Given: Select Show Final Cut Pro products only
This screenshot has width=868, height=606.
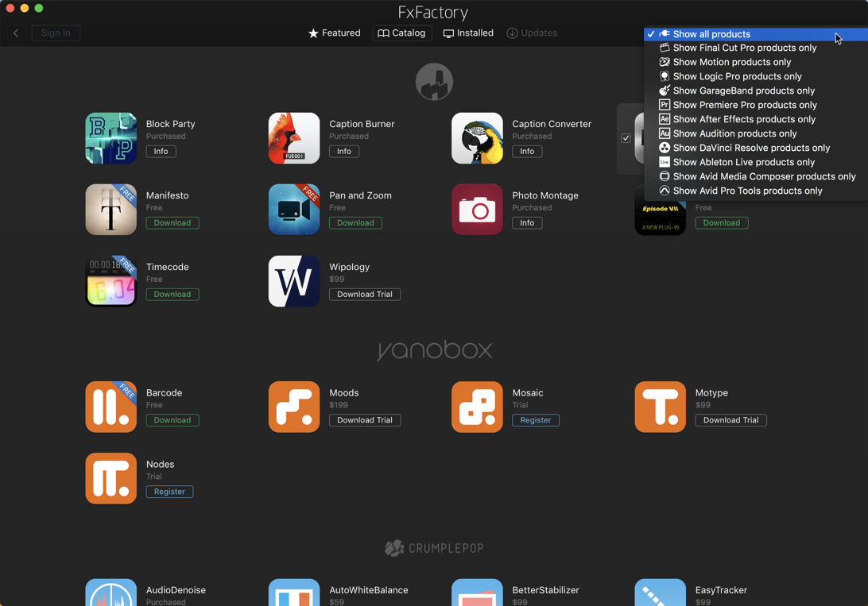Looking at the screenshot, I should [756, 48].
